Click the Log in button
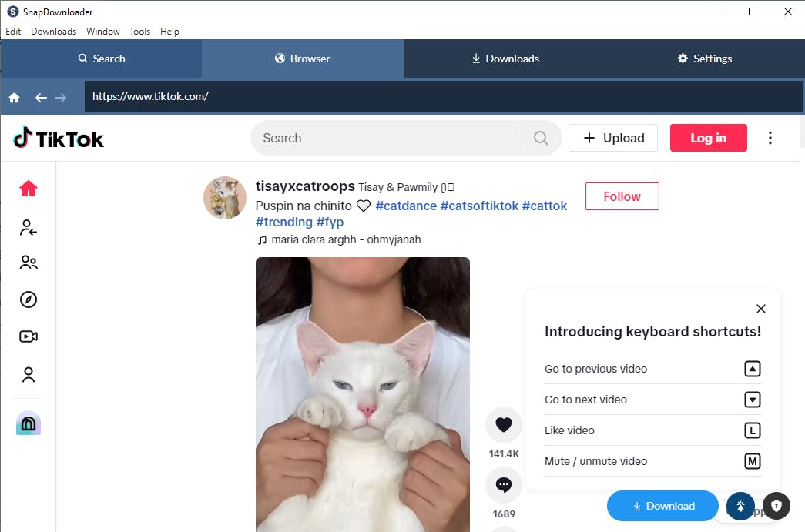The height and width of the screenshot is (532, 805). (709, 138)
